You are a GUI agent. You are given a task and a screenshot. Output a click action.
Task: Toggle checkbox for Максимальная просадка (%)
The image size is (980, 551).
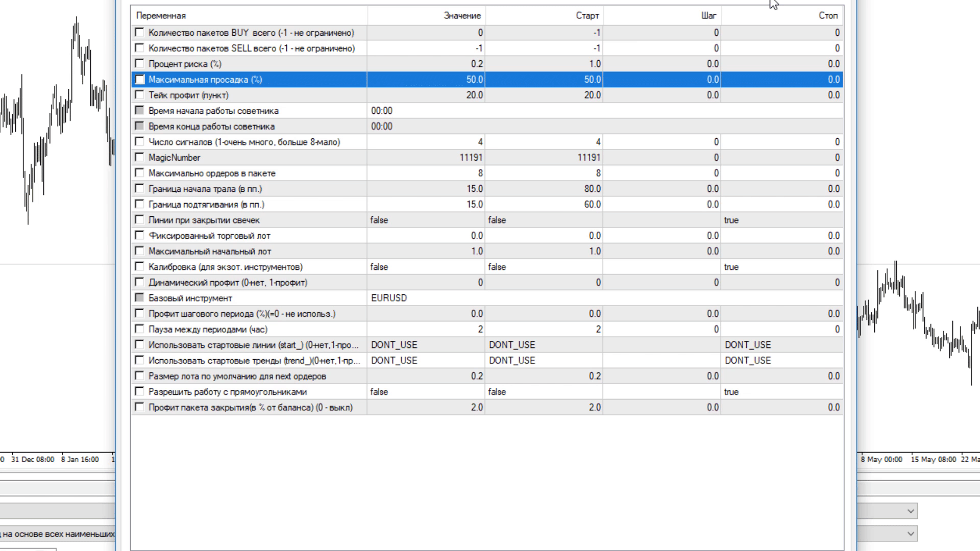click(x=139, y=80)
